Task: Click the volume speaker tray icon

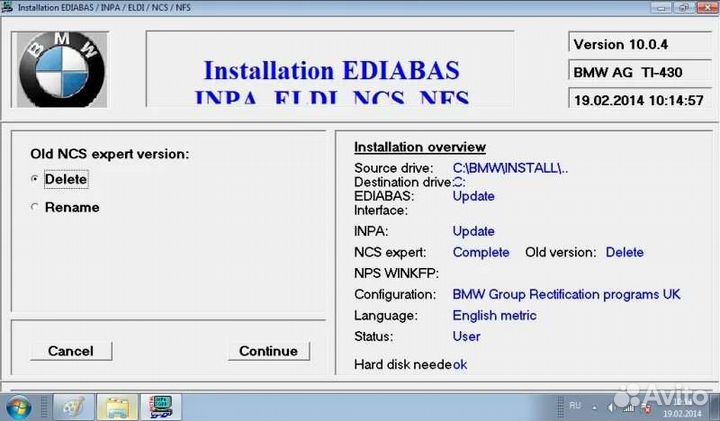Action: pos(612,407)
